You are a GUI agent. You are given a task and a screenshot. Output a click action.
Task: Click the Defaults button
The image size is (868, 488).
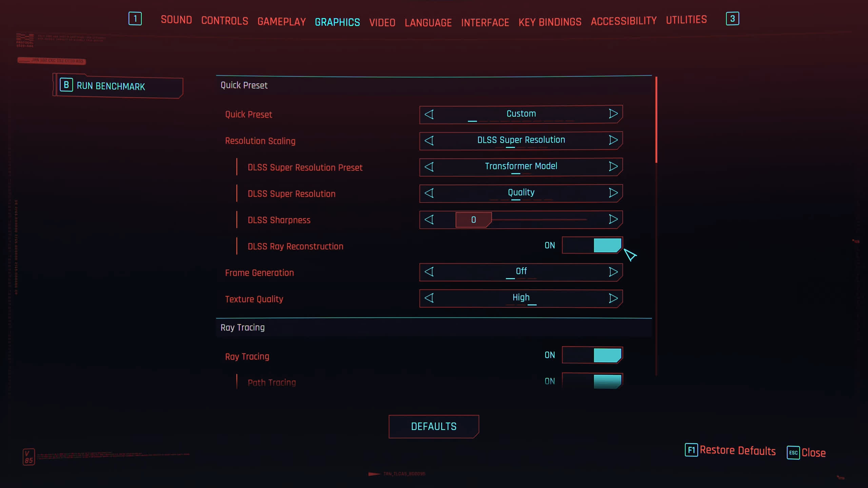click(434, 426)
